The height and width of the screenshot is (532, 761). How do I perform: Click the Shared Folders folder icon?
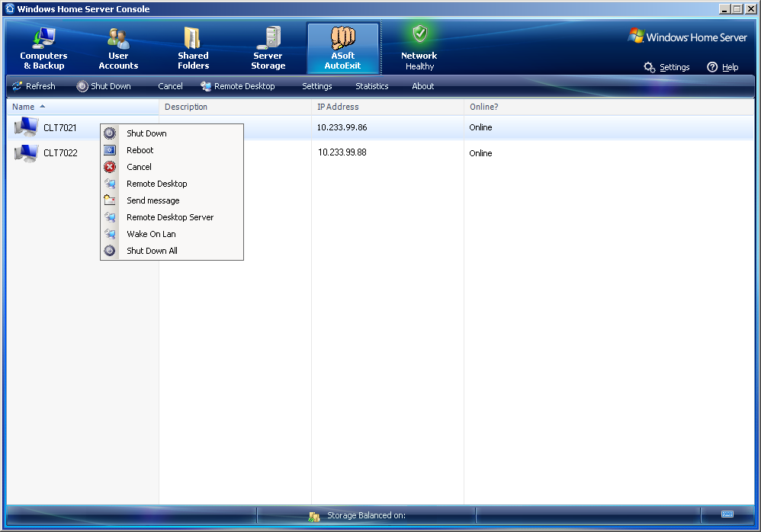tap(192, 38)
